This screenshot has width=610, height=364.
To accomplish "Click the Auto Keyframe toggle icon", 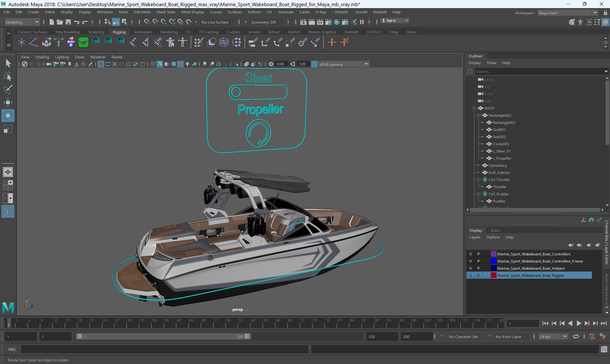I will [x=592, y=336].
